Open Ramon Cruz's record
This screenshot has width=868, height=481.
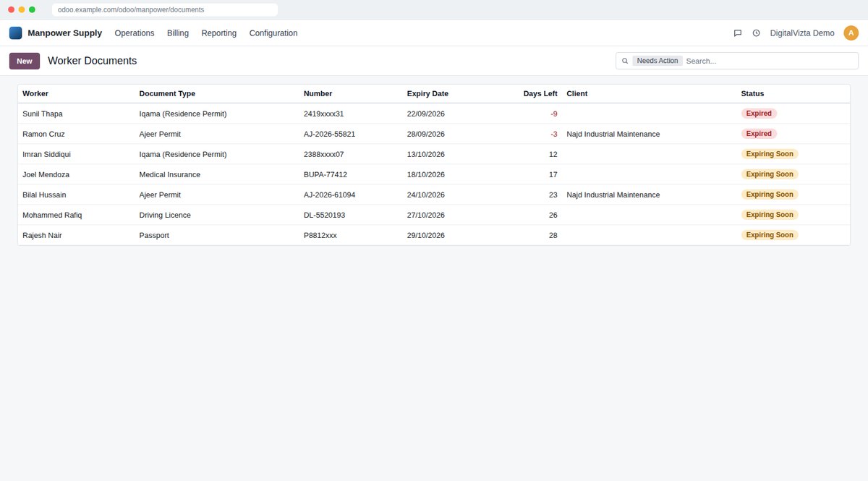pyautogui.click(x=434, y=134)
